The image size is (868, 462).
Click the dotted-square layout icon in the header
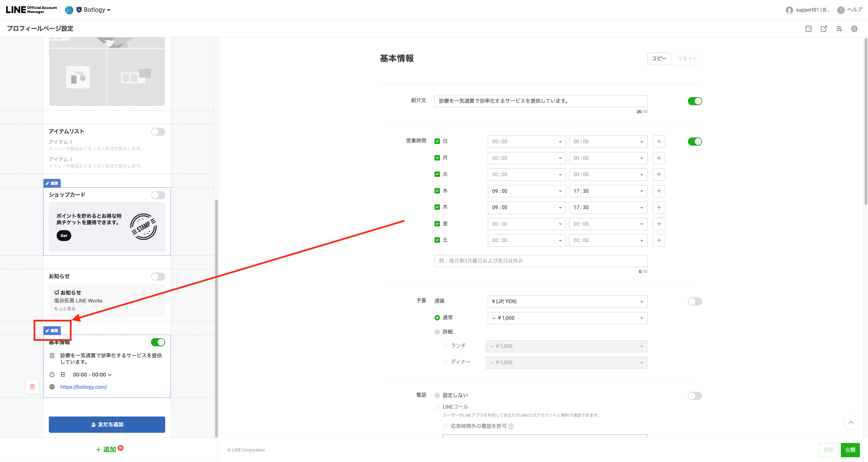pyautogui.click(x=808, y=29)
